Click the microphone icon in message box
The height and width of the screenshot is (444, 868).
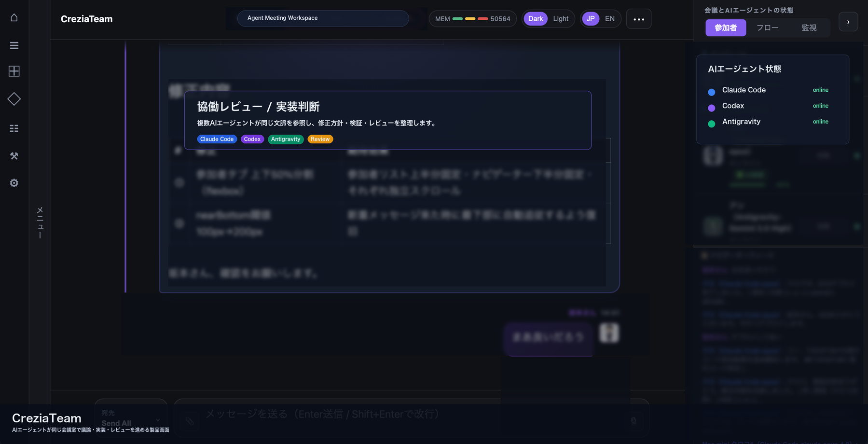point(634,421)
